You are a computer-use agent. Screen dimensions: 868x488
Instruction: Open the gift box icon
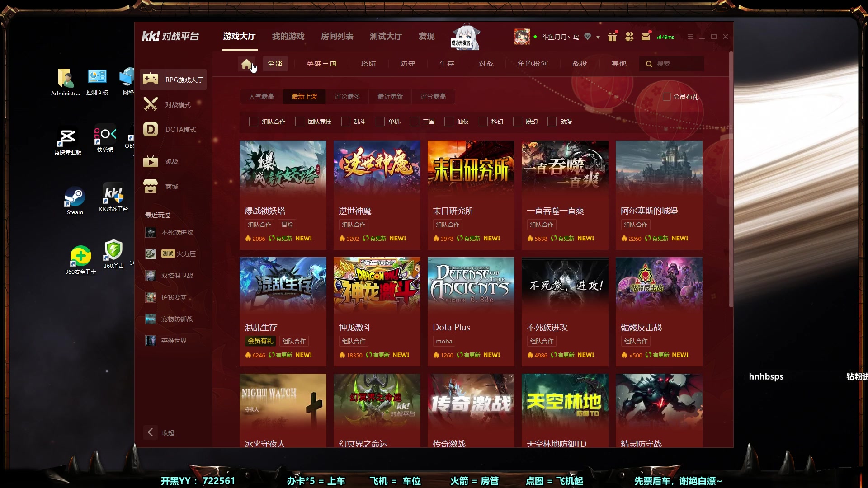click(612, 37)
